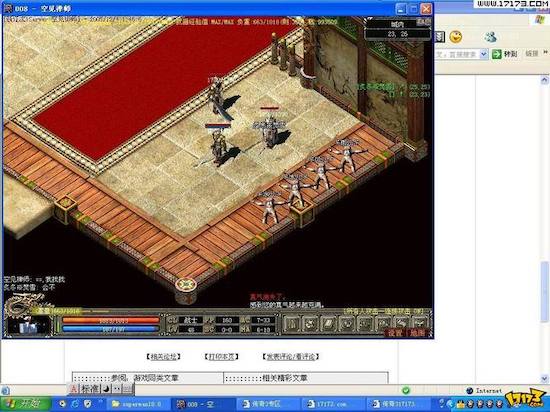Click the Internet zone indicator in status bar

click(484, 390)
